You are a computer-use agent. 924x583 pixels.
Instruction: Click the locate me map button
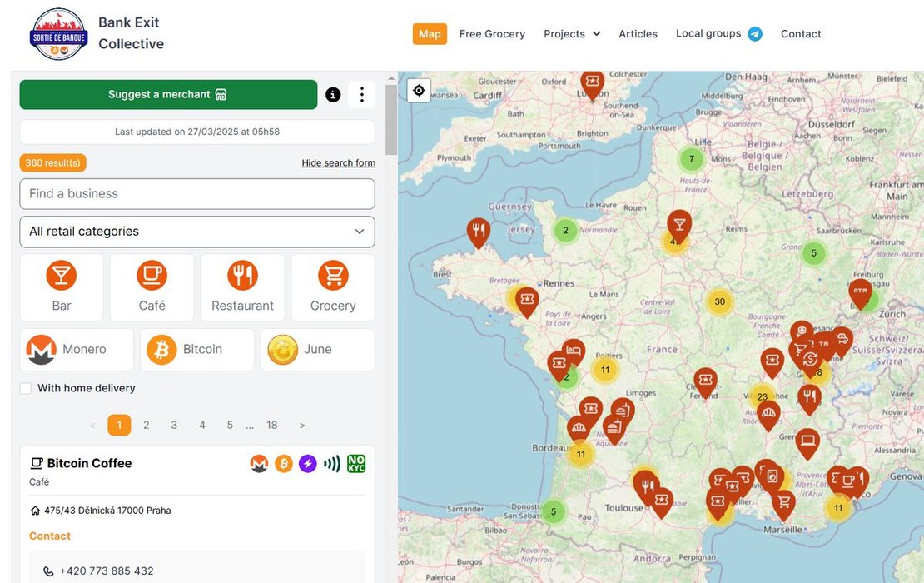coord(419,90)
